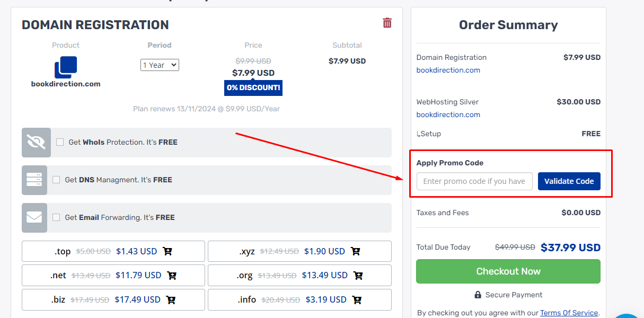Add .top domain via its cart icon

[167, 251]
